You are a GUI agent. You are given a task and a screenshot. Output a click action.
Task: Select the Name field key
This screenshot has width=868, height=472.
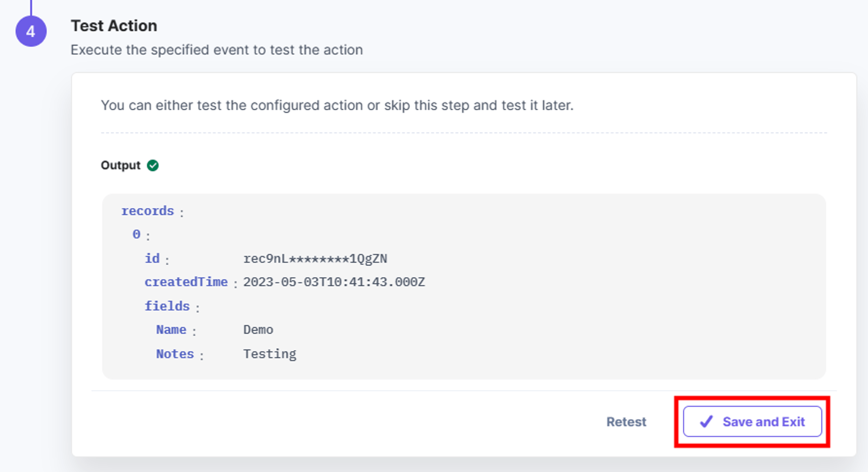point(171,330)
